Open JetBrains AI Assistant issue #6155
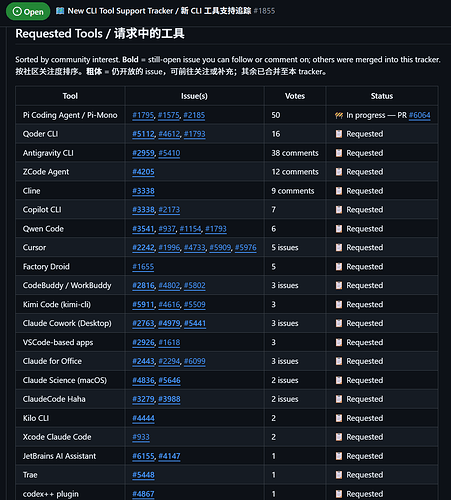The height and width of the screenshot is (500, 451). click(143, 456)
